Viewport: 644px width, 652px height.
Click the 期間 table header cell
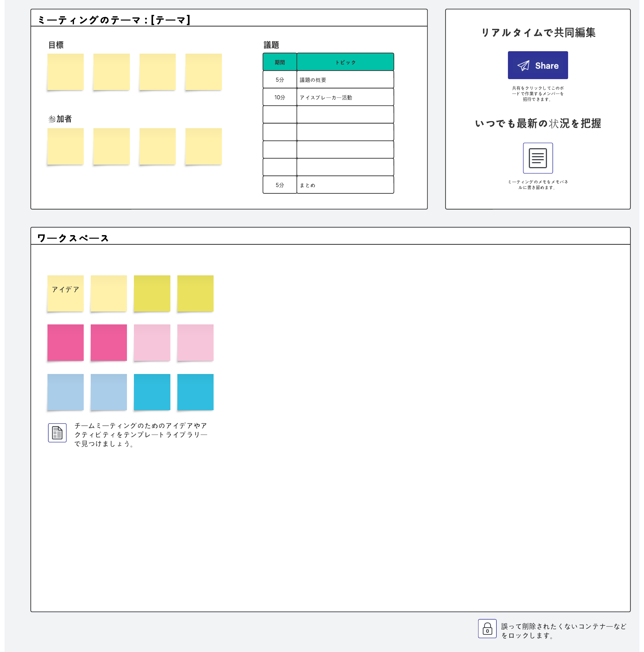pyautogui.click(x=280, y=62)
